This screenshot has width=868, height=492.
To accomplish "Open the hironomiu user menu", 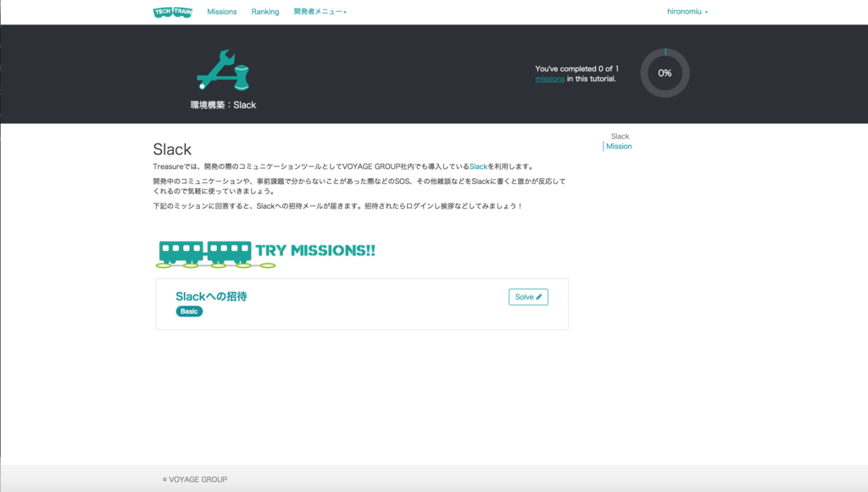I will click(x=687, y=12).
